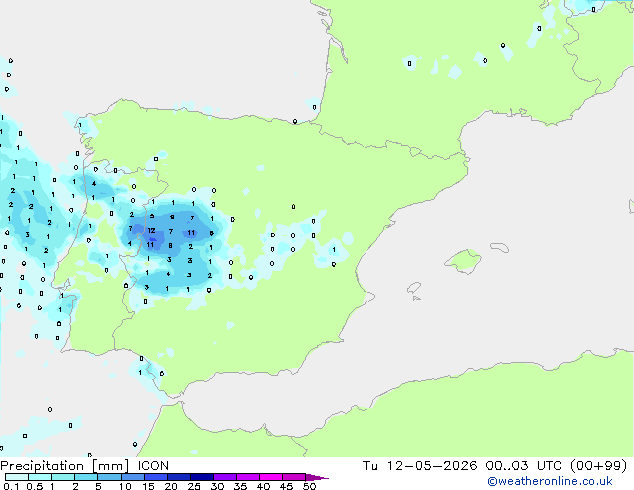Screen dimensions: 634x490
Task: Click the legend scale label "0.1"
Action: click(x=11, y=486)
